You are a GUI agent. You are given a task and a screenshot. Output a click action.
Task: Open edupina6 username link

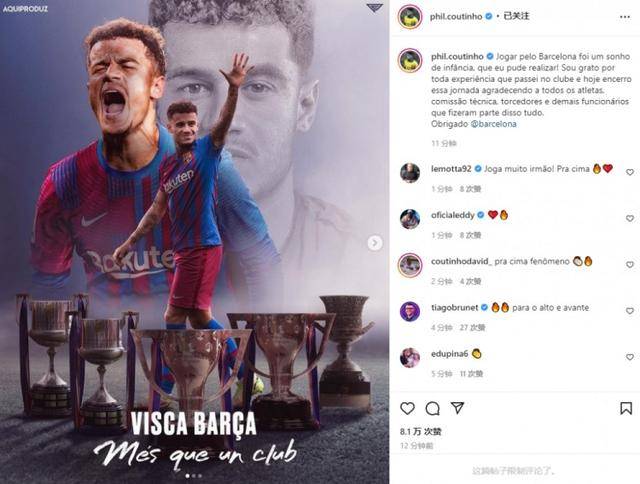(449, 354)
